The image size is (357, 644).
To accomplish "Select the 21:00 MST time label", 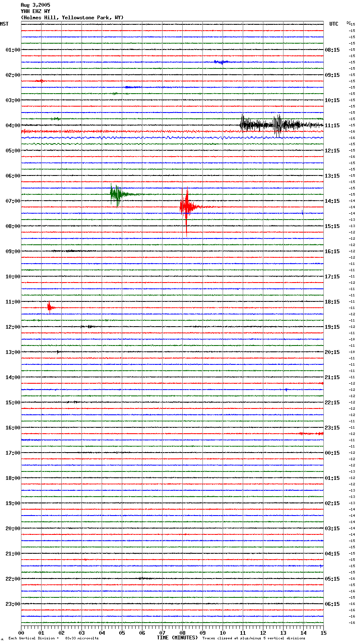I will coord(13,554).
